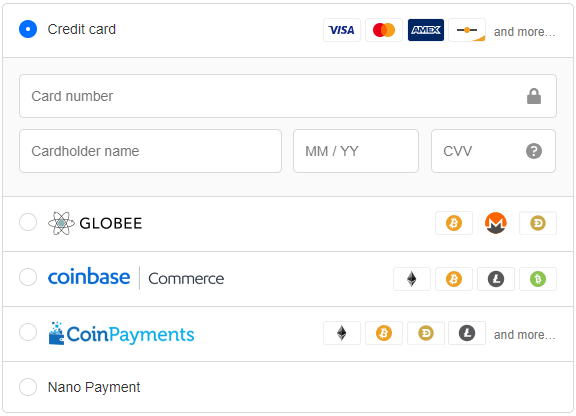Click the green Bitcoin Cash icon in the Coinbase row
This screenshot has width=576, height=416.
click(538, 279)
